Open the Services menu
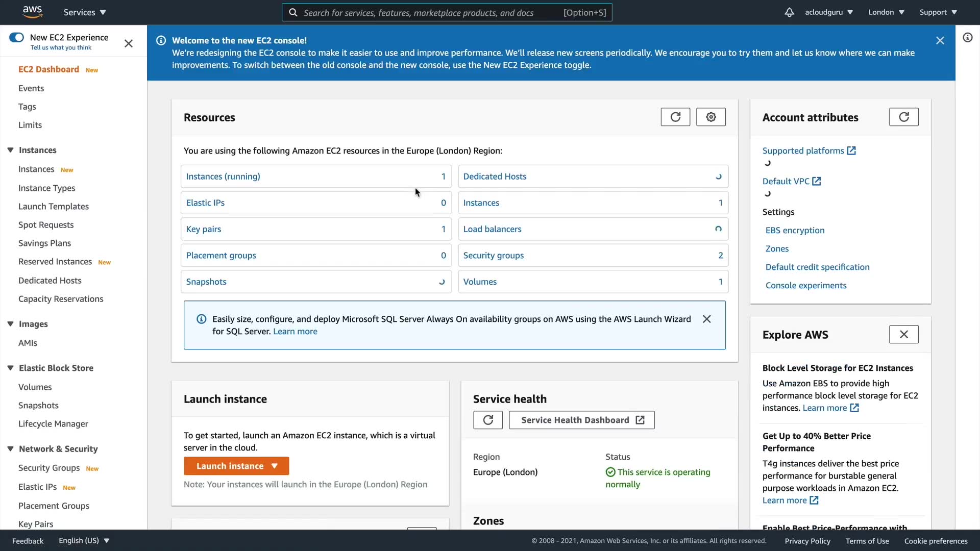Image resolution: width=980 pixels, height=551 pixels. point(85,12)
